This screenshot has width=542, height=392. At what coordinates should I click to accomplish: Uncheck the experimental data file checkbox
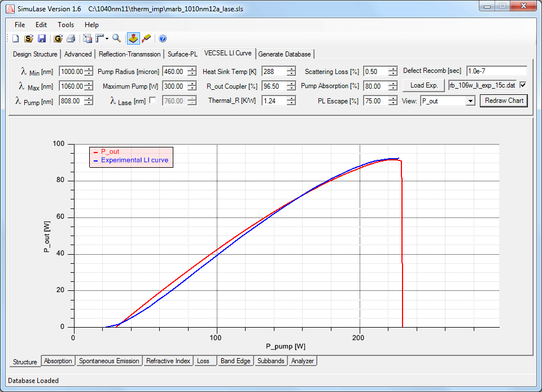coord(523,85)
